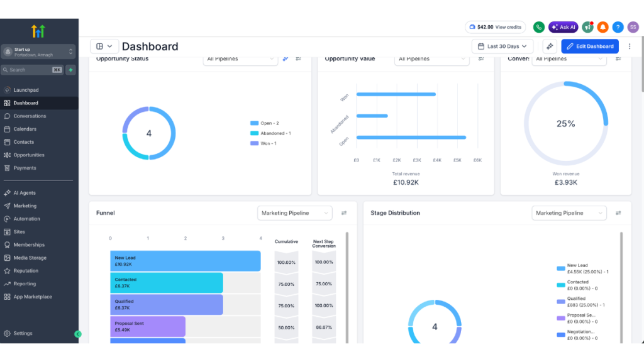Image resolution: width=644 pixels, height=362 pixels.
Task: Open Opportunity Value All Pipelines dropdown
Action: [x=431, y=59]
